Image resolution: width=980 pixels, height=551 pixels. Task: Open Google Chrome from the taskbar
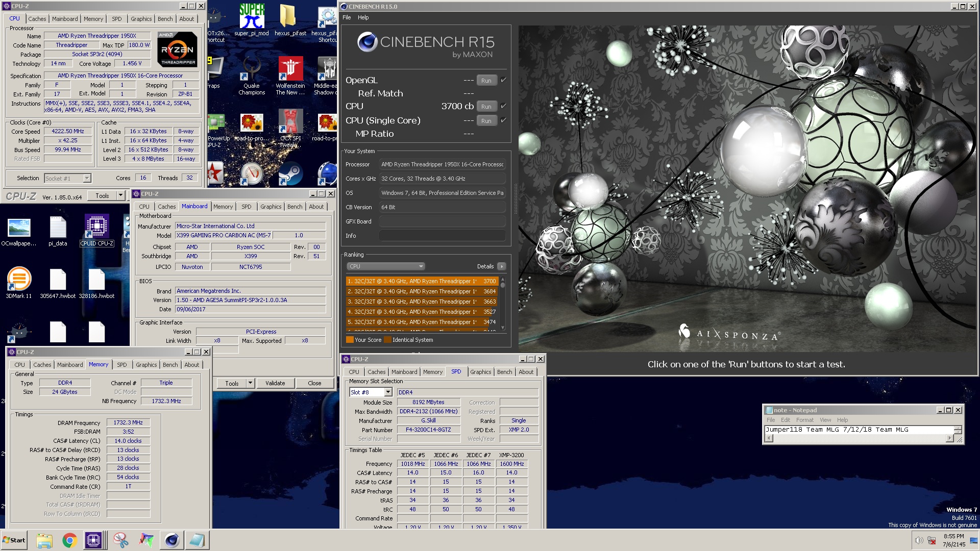(69, 540)
